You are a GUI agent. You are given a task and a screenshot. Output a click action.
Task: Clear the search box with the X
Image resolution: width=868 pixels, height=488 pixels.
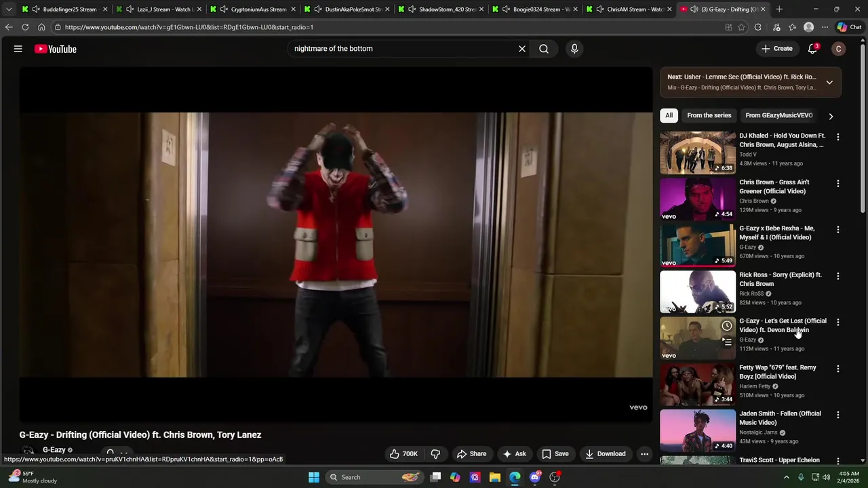tap(522, 49)
